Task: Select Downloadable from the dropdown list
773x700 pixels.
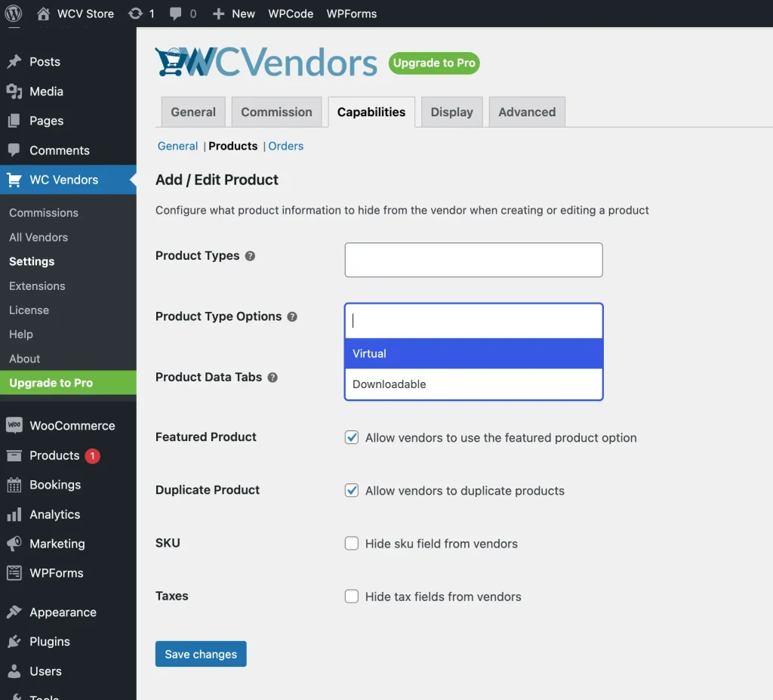Action: click(474, 384)
